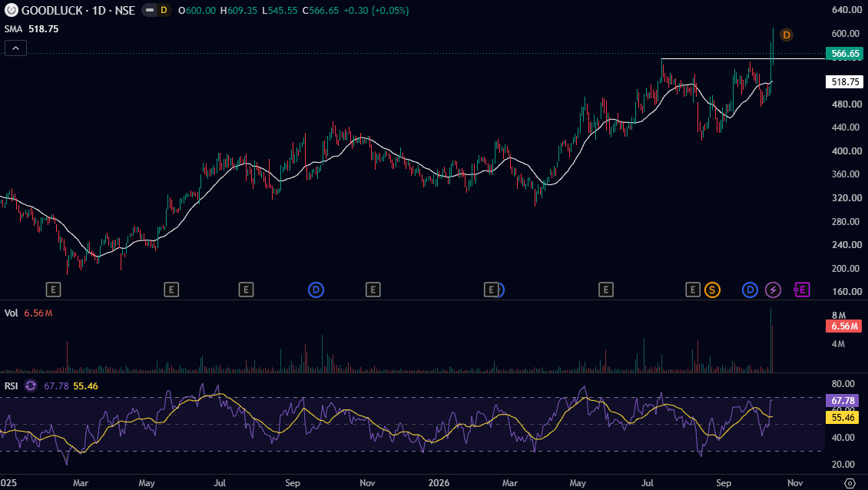Click the 20.00 RSI axis label
This screenshot has height=490, width=868.
pos(843,465)
